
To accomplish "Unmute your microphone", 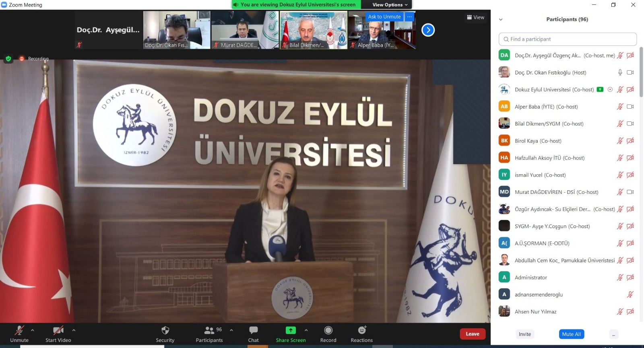I will pyautogui.click(x=19, y=331).
